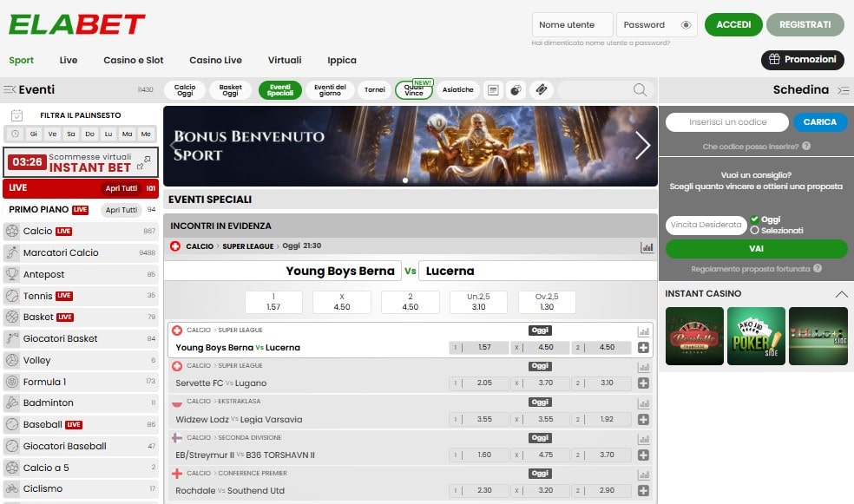This screenshot has height=504, width=854.
Task: Open Marcatori Calcio in sidebar
Action: pyautogui.click(x=81, y=252)
